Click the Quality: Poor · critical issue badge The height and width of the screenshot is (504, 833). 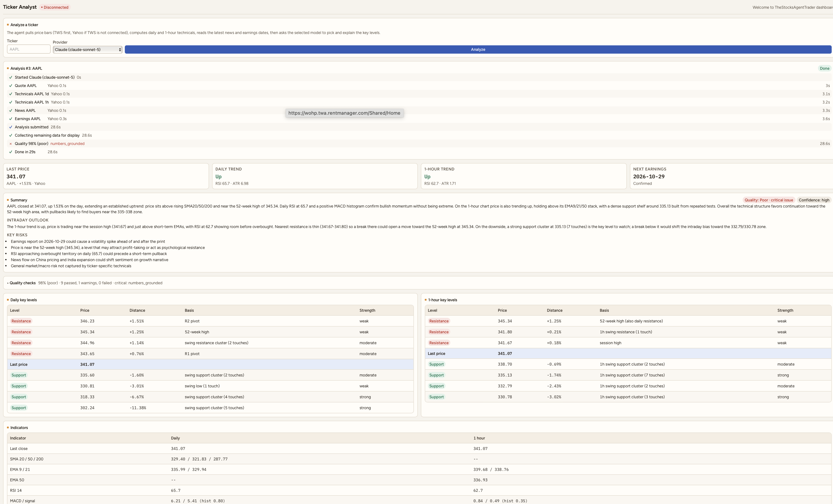(768, 200)
